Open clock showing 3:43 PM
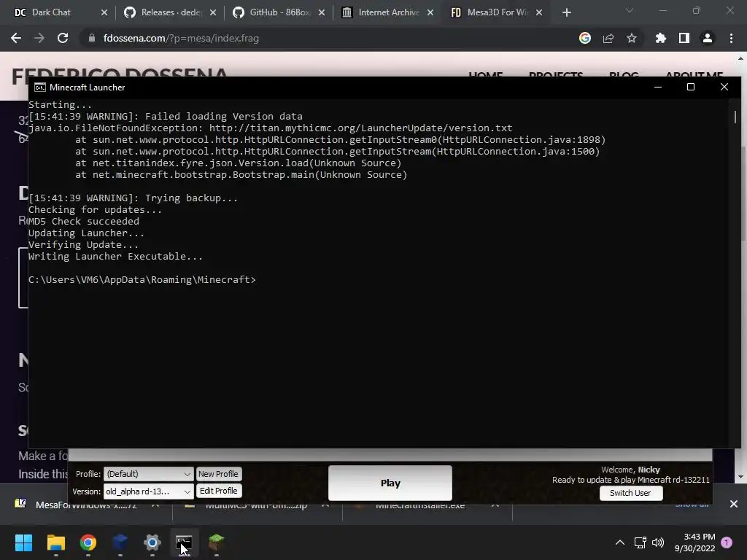 pyautogui.click(x=695, y=542)
